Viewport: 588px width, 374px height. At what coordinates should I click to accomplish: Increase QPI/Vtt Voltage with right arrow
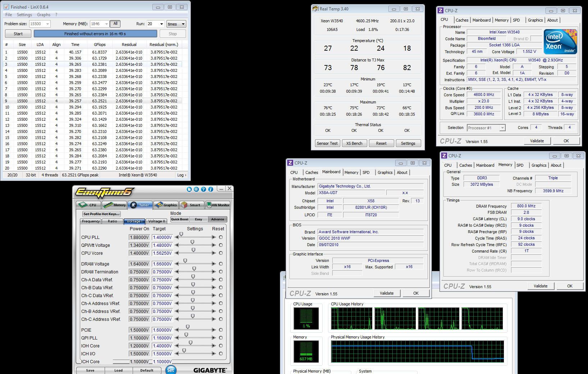pyautogui.click(x=214, y=245)
